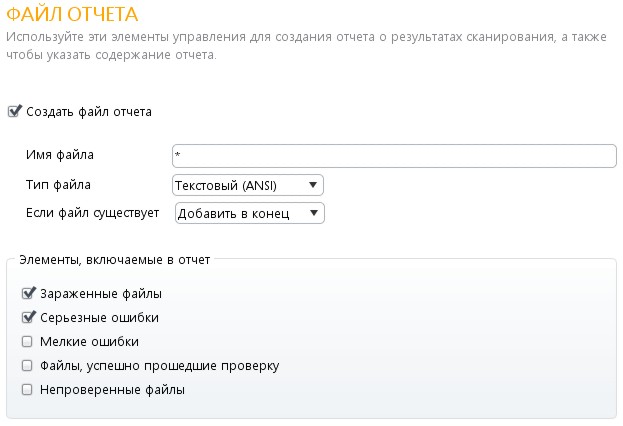Image resolution: width=623 pixels, height=426 pixels.
Task: Click the "Создать файл отчета" label text
Action: coord(89,112)
